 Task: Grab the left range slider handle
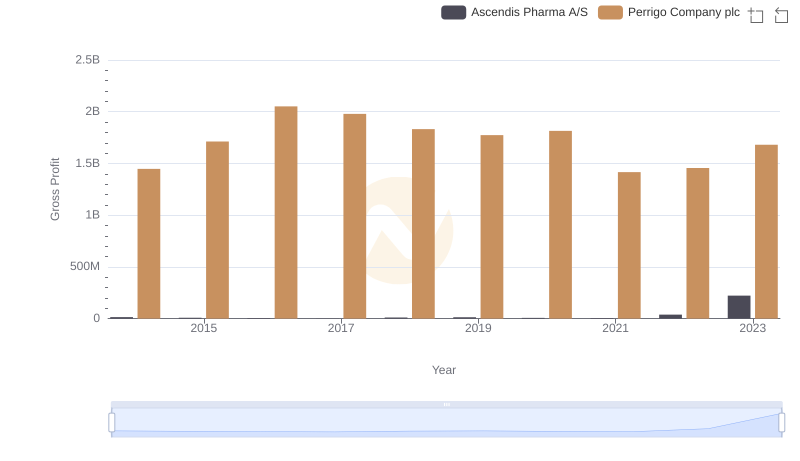tap(112, 422)
